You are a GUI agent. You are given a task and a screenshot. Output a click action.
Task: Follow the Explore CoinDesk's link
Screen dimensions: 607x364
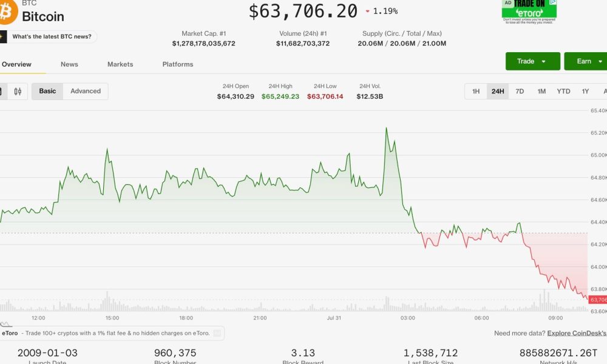[577, 333]
